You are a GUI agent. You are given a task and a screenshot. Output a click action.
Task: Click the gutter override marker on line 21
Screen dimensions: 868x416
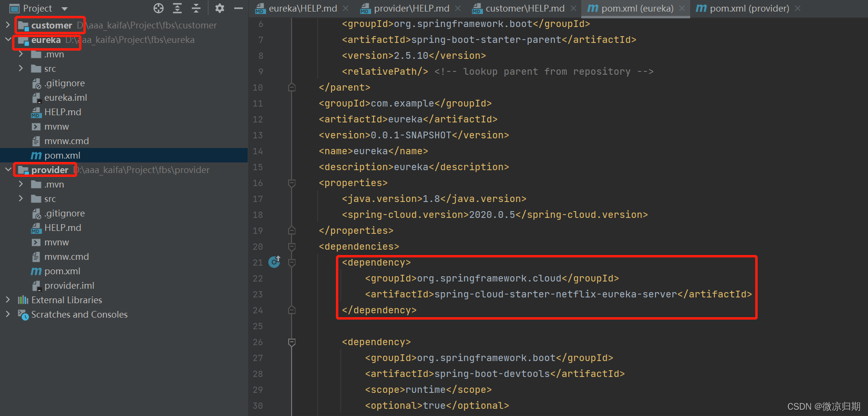(274, 262)
